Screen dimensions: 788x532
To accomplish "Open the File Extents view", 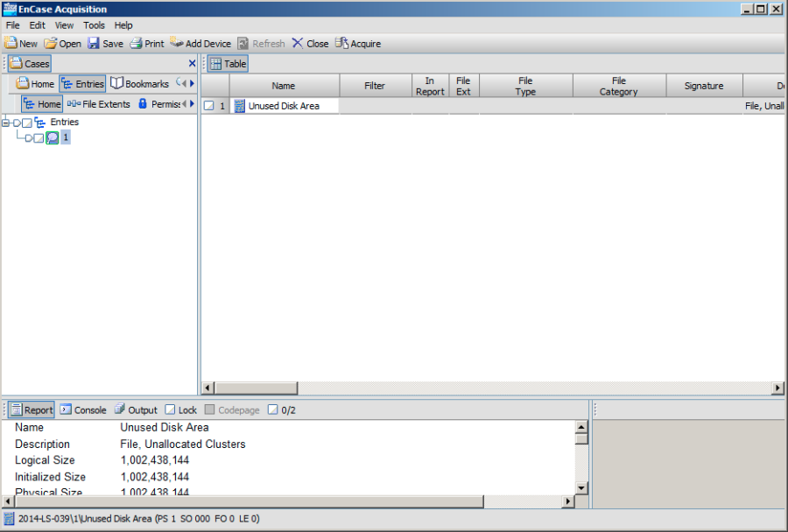I will click(96, 103).
